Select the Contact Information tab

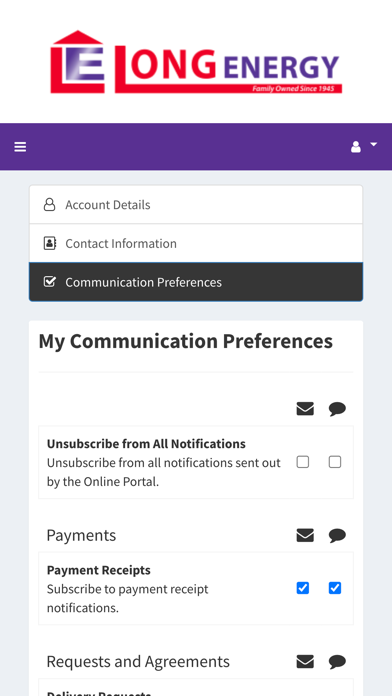196,243
